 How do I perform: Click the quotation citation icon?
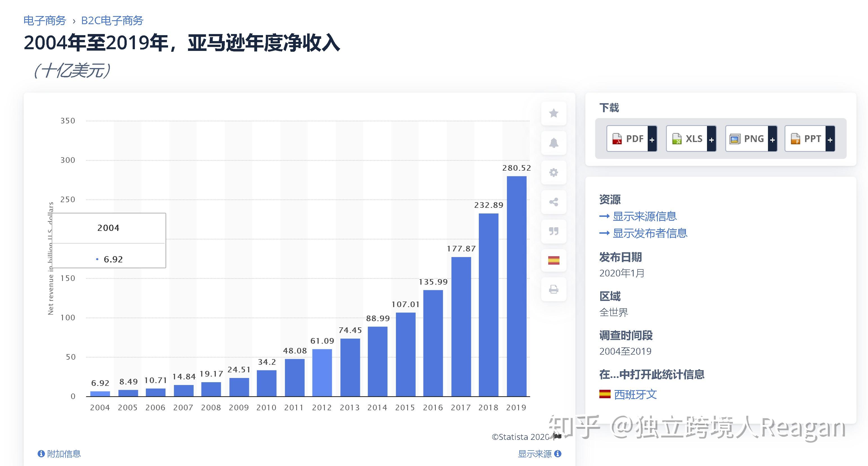554,231
